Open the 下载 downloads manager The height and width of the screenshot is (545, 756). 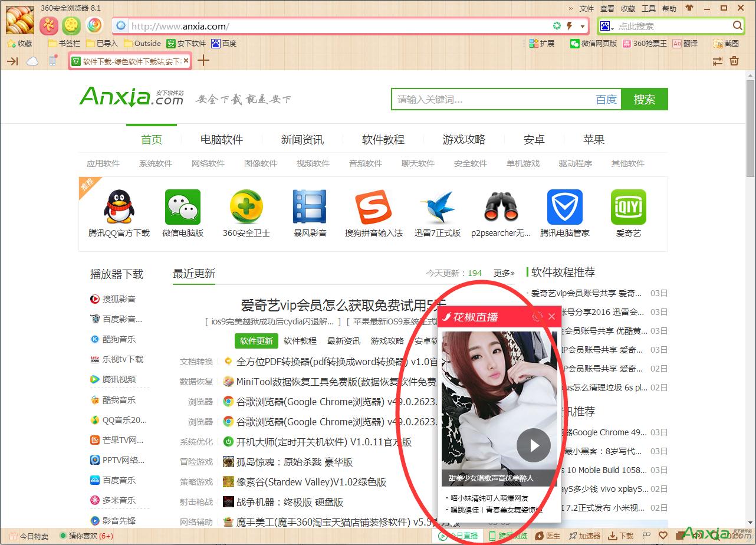point(620,536)
